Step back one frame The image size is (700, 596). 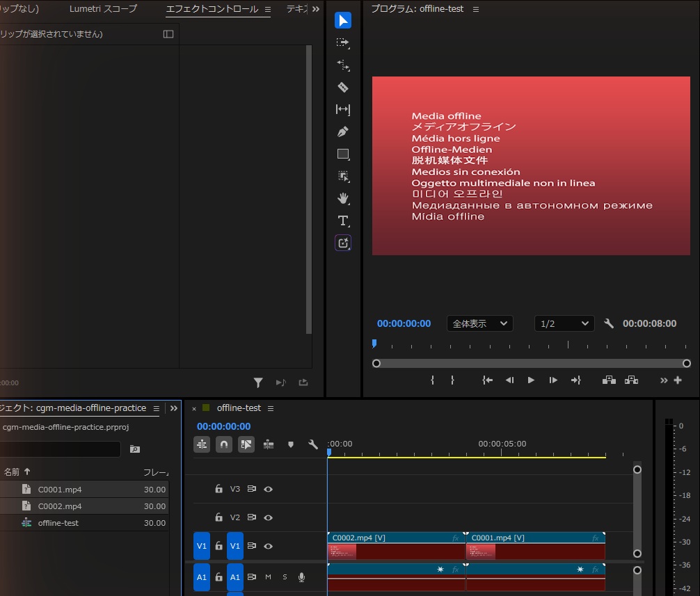pos(509,380)
